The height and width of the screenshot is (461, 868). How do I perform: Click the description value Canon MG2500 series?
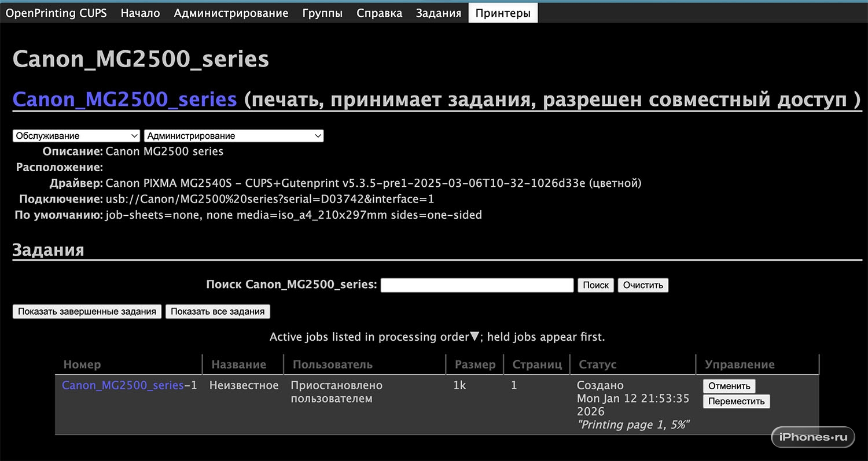(164, 152)
